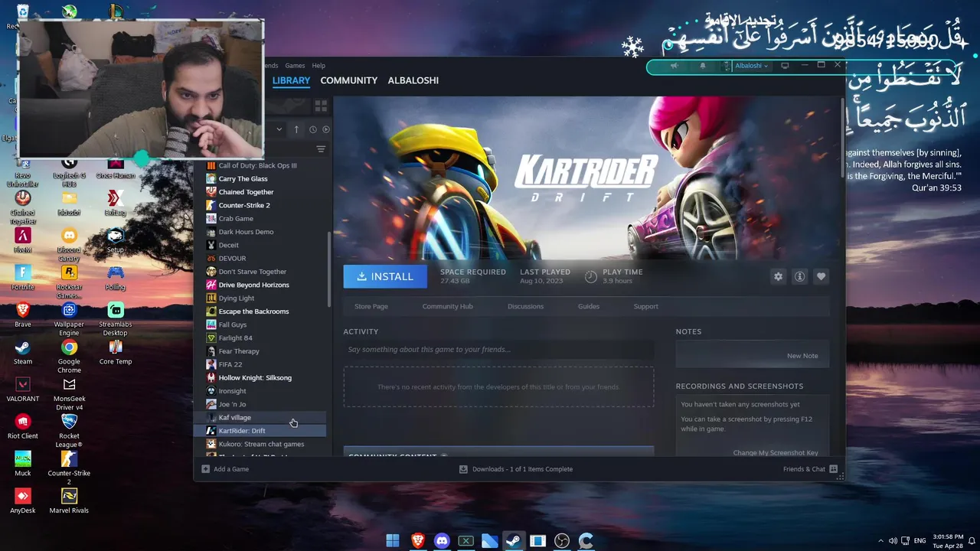The height and width of the screenshot is (551, 980).
Task: Select Farlight 84 in library
Action: [261, 337]
